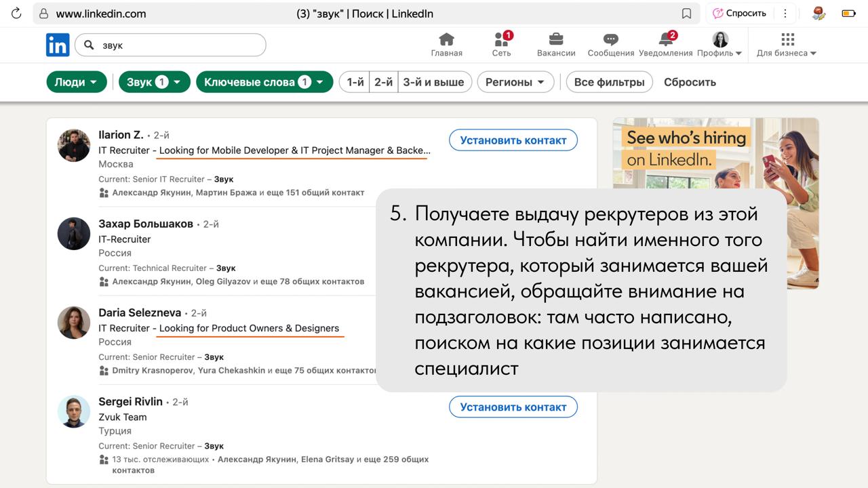Viewport: 868px width, 488px height.
Task: Open the Звук company filter dropdown
Action: (x=155, y=82)
